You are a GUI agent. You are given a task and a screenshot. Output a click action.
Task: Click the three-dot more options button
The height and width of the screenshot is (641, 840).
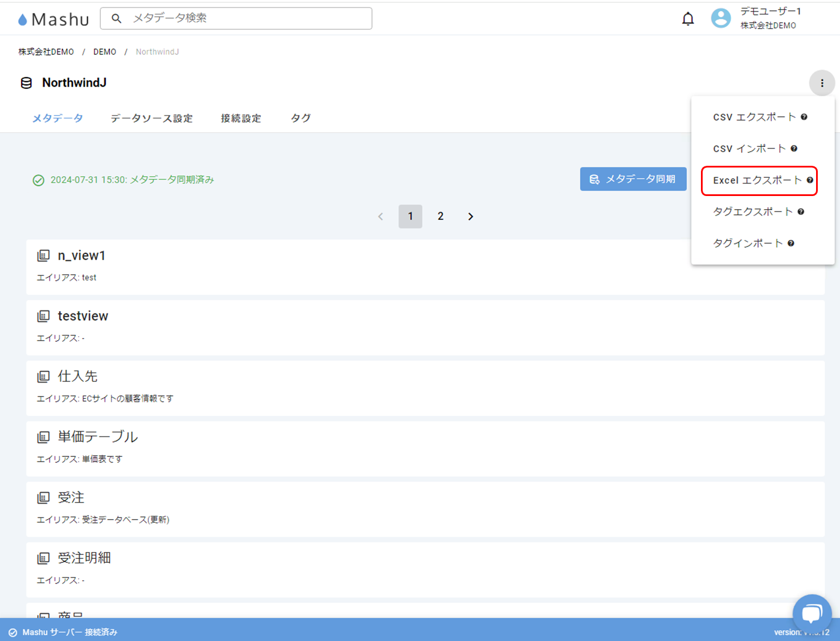point(821,83)
